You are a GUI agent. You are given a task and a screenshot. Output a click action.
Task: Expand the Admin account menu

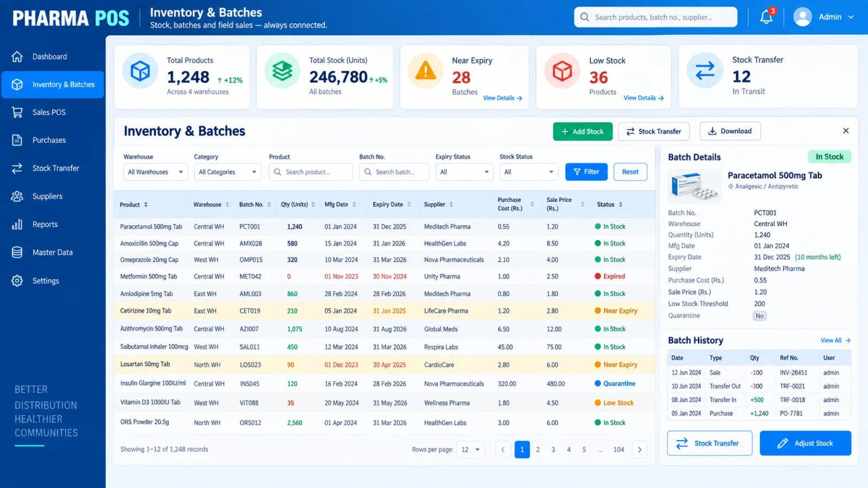tap(851, 17)
